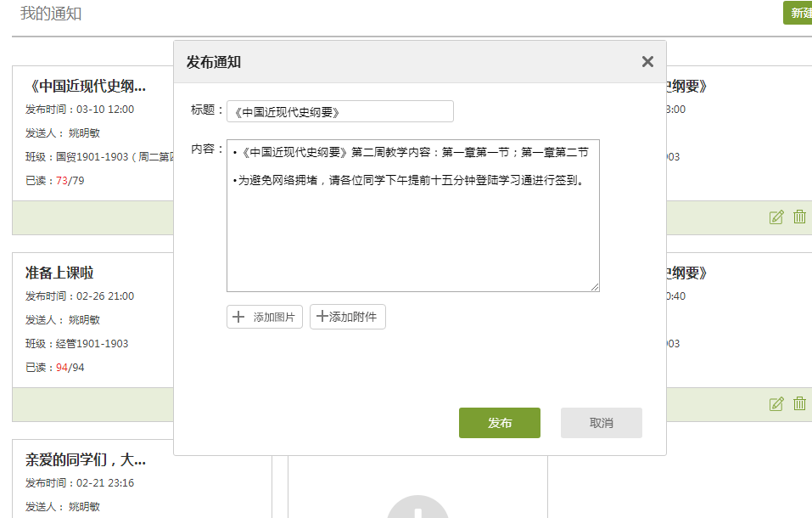Publish the notice with the 发布 button

pos(499,423)
